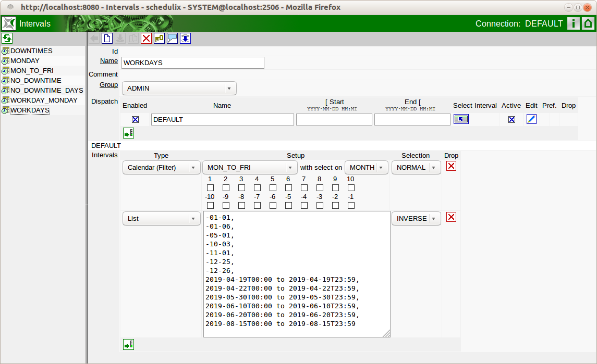Open the DOWNTIMES interval from the list
The image size is (597, 364).
pos(31,51)
